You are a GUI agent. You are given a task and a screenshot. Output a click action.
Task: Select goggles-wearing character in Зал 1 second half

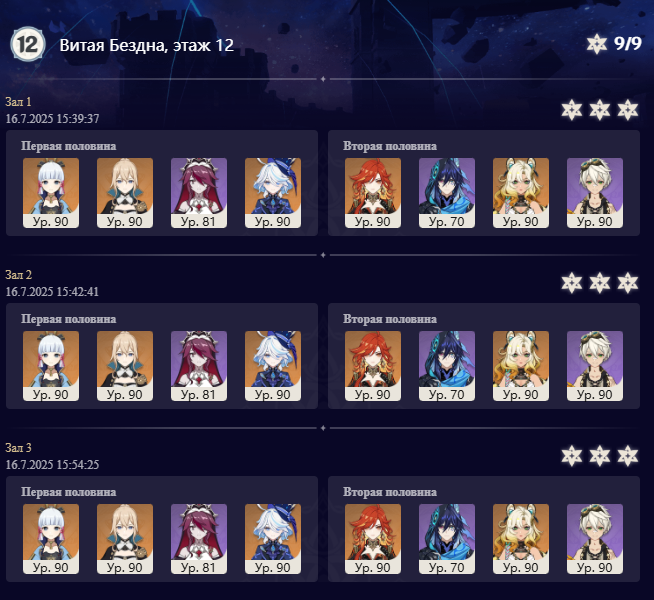(x=595, y=193)
